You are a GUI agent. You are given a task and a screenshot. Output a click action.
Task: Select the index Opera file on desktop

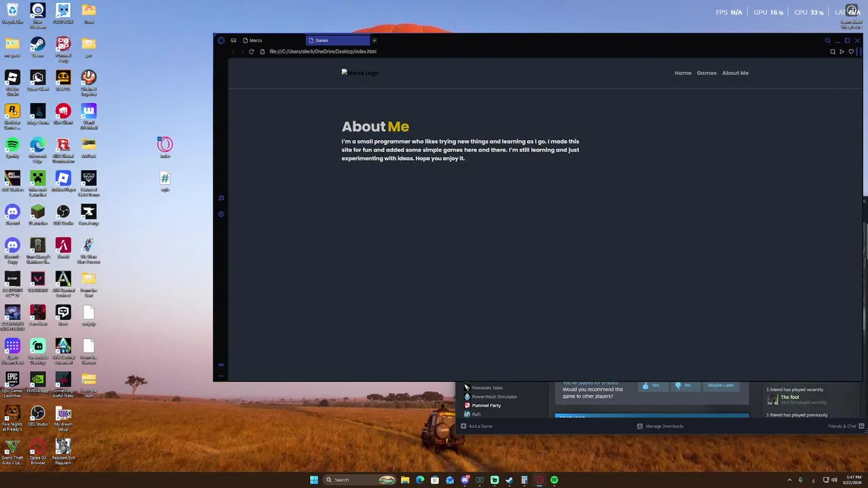point(165,148)
